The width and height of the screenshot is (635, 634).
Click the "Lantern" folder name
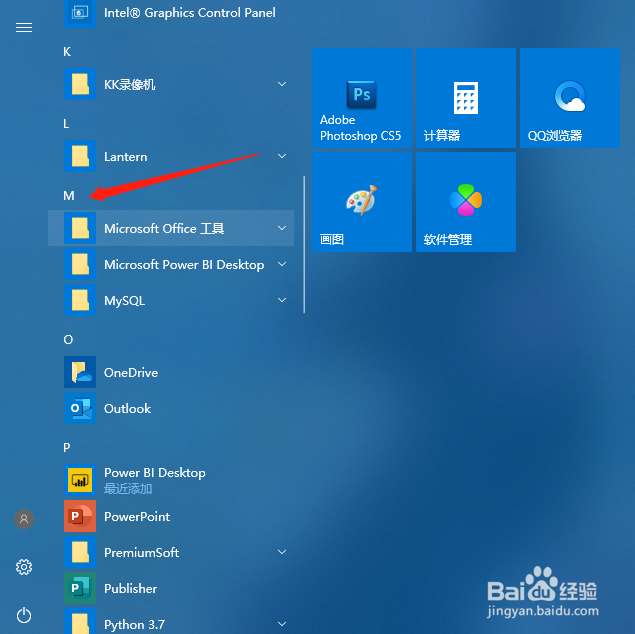click(126, 157)
